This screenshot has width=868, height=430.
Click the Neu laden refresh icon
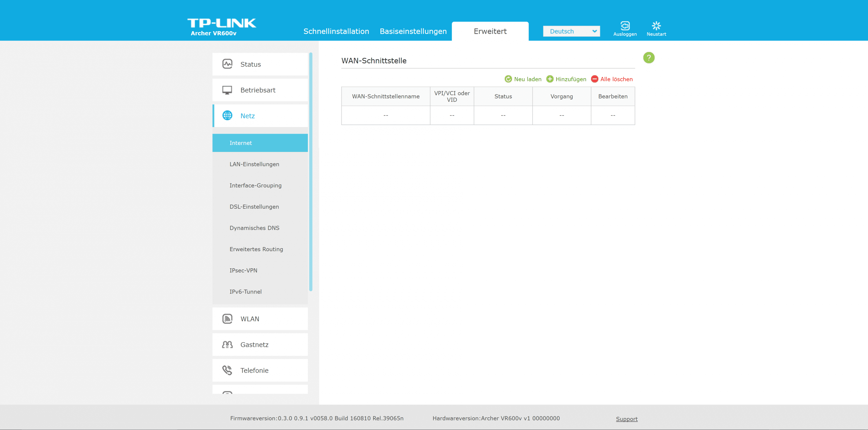tap(508, 79)
